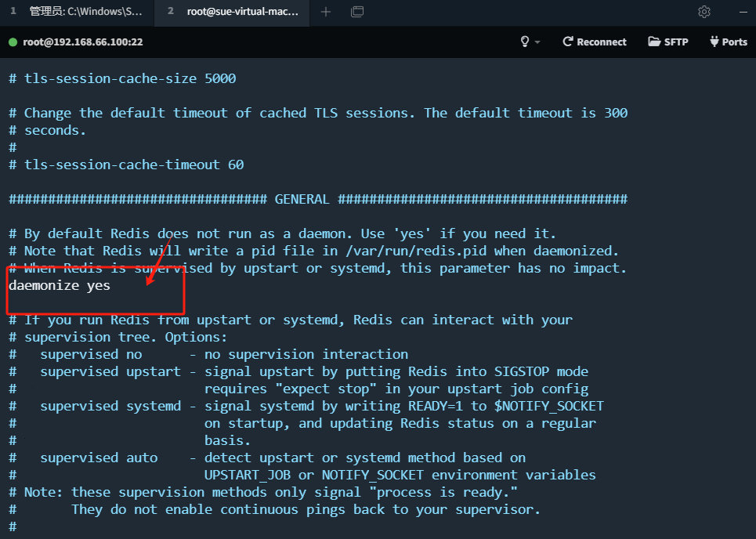Viewport: 756px width, 539px height.
Task: Open the settings gear icon
Action: point(704,12)
